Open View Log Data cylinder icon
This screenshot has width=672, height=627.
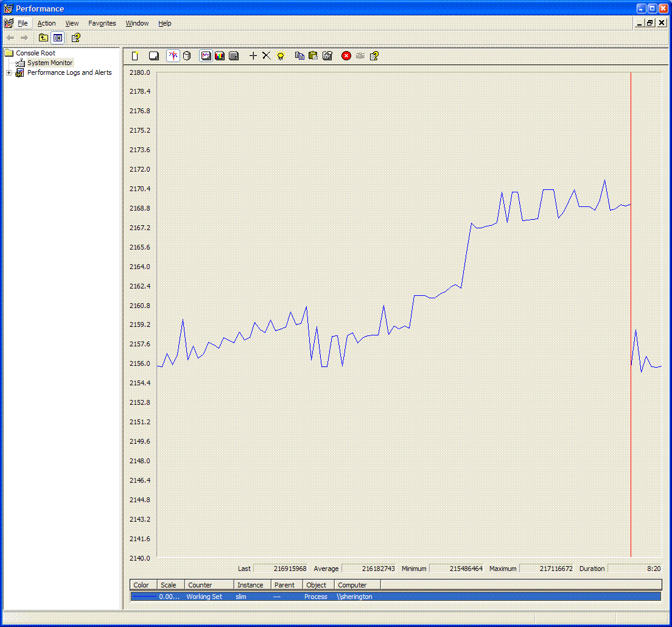click(x=187, y=56)
